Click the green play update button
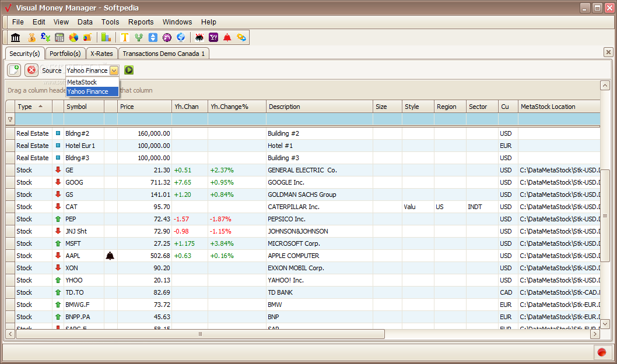 click(x=129, y=70)
